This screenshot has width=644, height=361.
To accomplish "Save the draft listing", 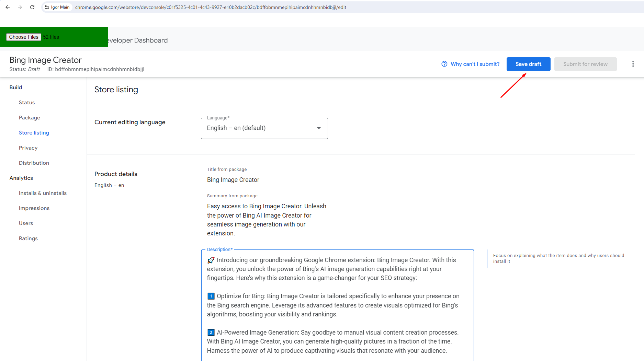I will (x=528, y=64).
